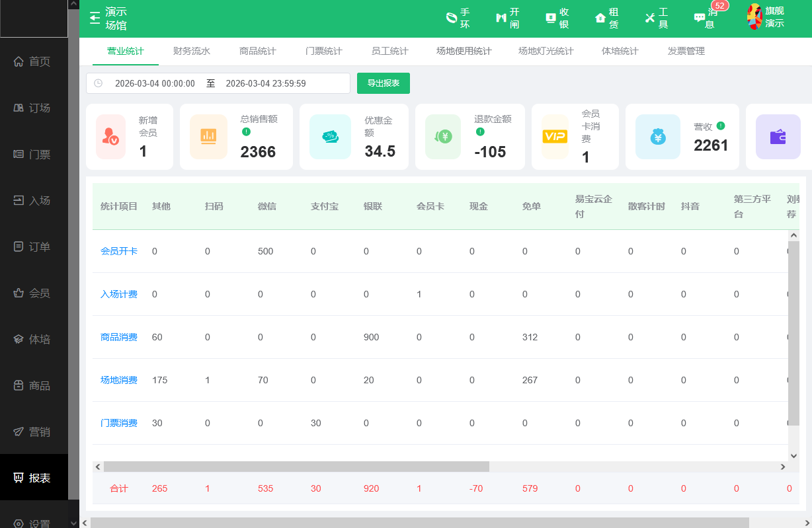
Task: Switch to the 场地灯光统计 tab
Action: 546,51
